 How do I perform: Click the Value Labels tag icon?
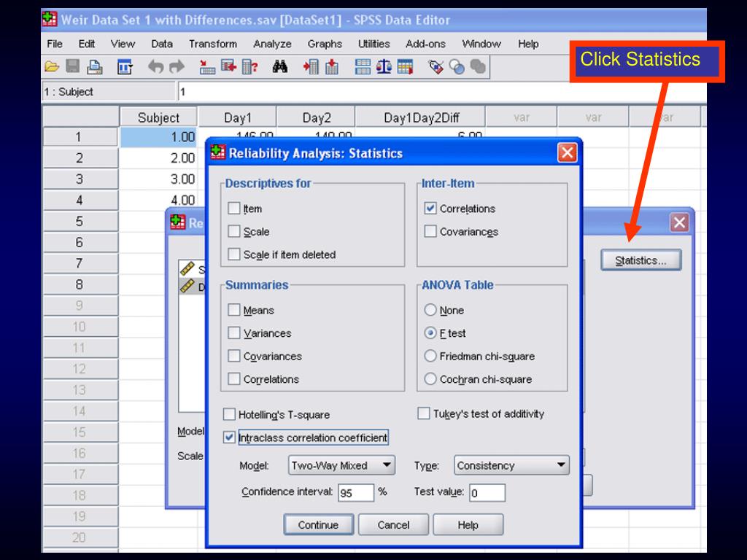tap(436, 66)
